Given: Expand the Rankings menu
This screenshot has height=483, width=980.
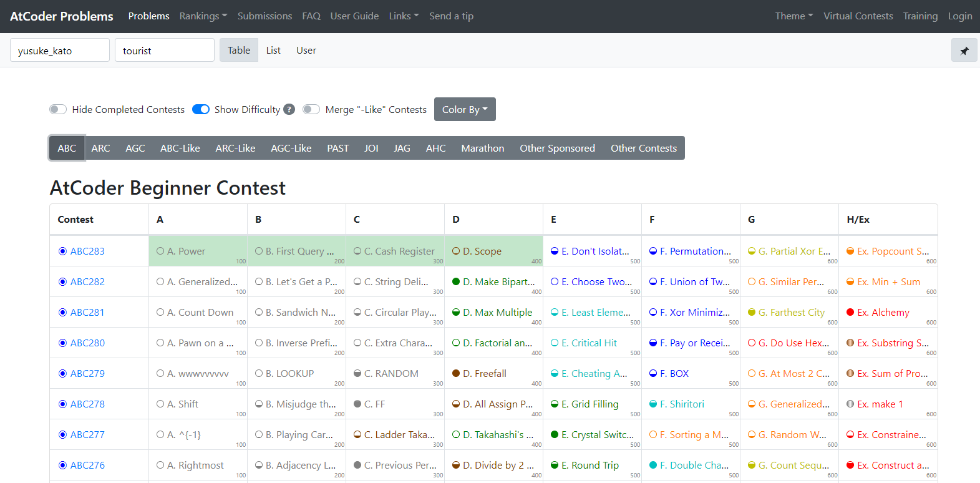Looking at the screenshot, I should pyautogui.click(x=203, y=16).
